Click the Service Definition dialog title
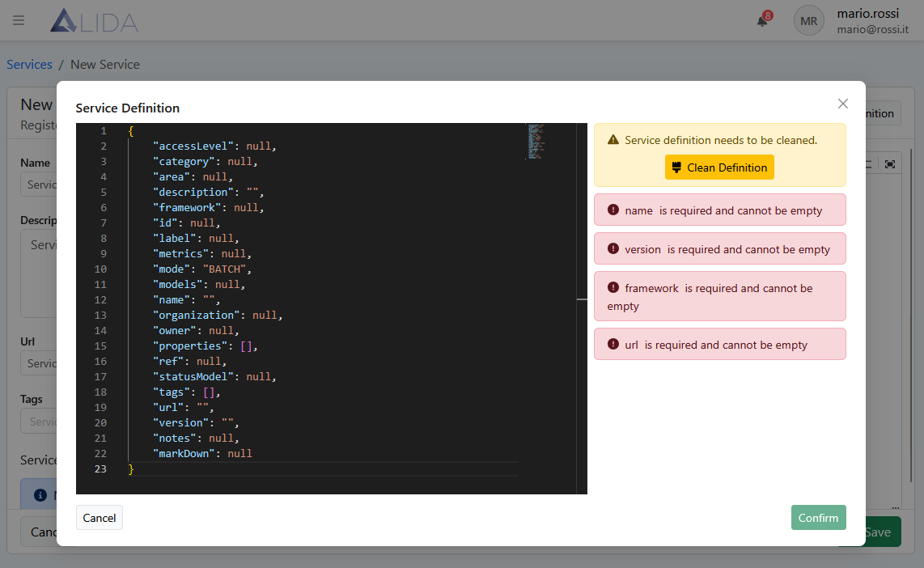This screenshot has height=568, width=924. (127, 108)
